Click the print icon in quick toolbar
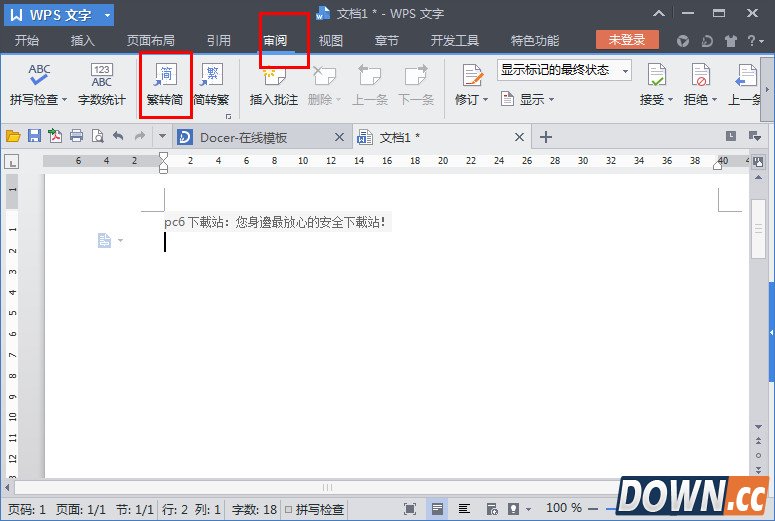 pos(76,137)
